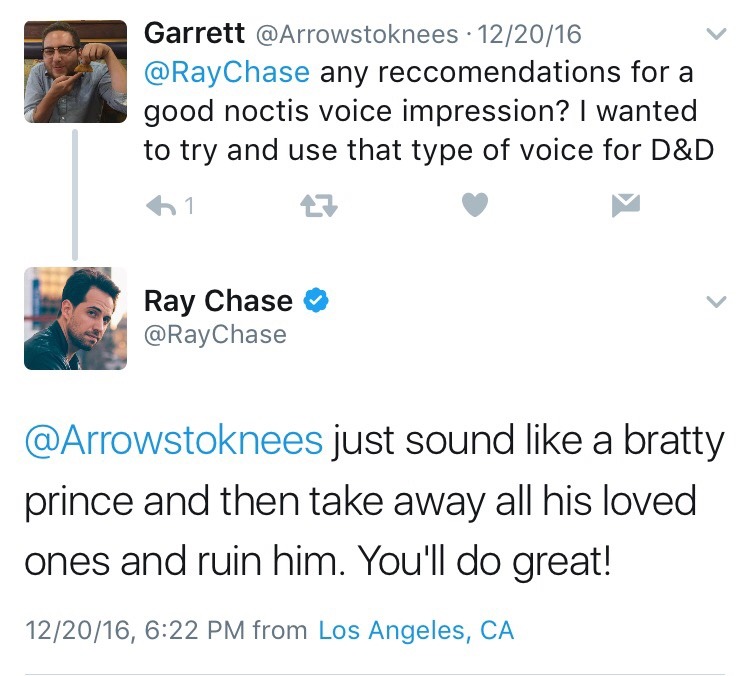The image size is (750, 676).
Task: Open the Los Angeles, CA location link
Action: (x=416, y=630)
